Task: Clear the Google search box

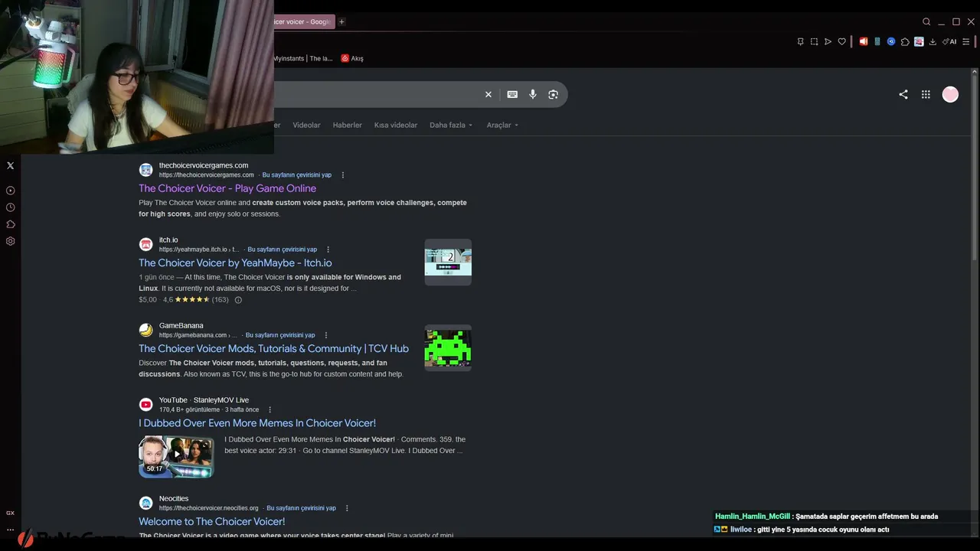Action: 488,94
